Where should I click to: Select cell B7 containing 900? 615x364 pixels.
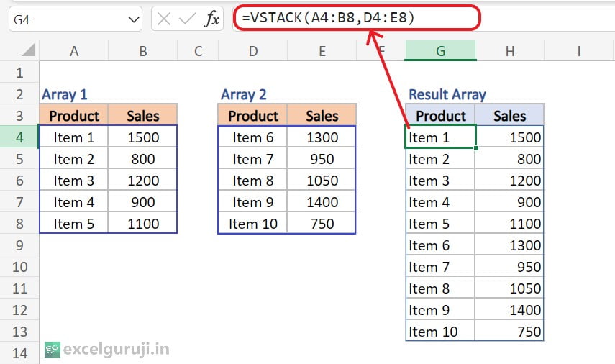click(142, 202)
